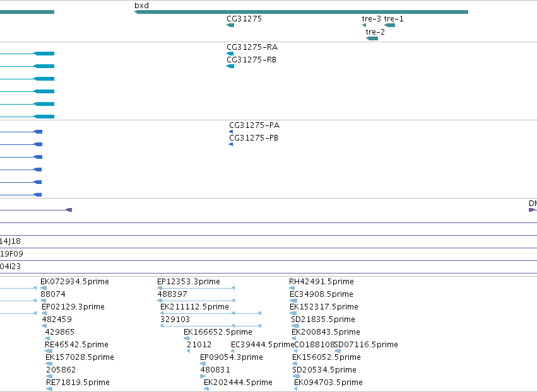Open EST RE46542.5prime

77,345
